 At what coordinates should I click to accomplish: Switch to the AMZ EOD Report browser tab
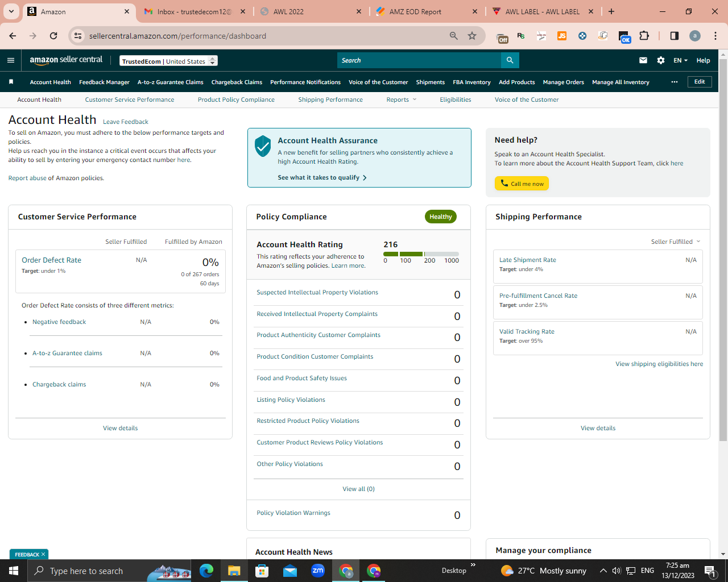coord(426,11)
